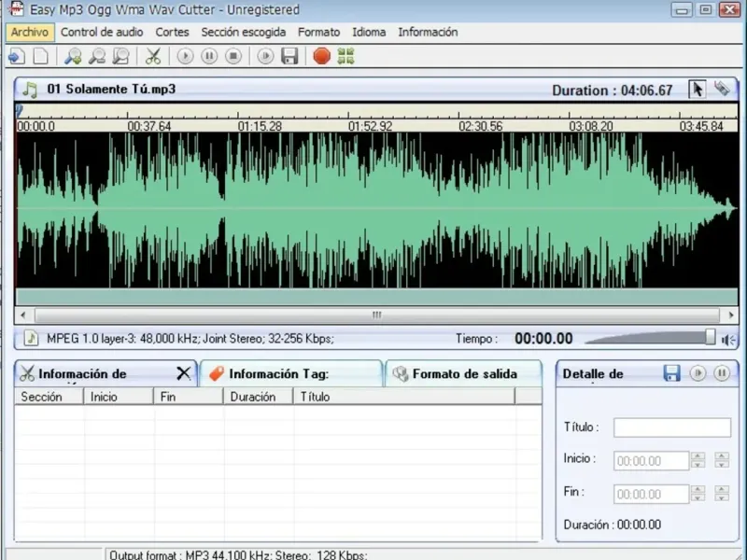Select the arrow pointer tool beside Duration

click(x=697, y=90)
